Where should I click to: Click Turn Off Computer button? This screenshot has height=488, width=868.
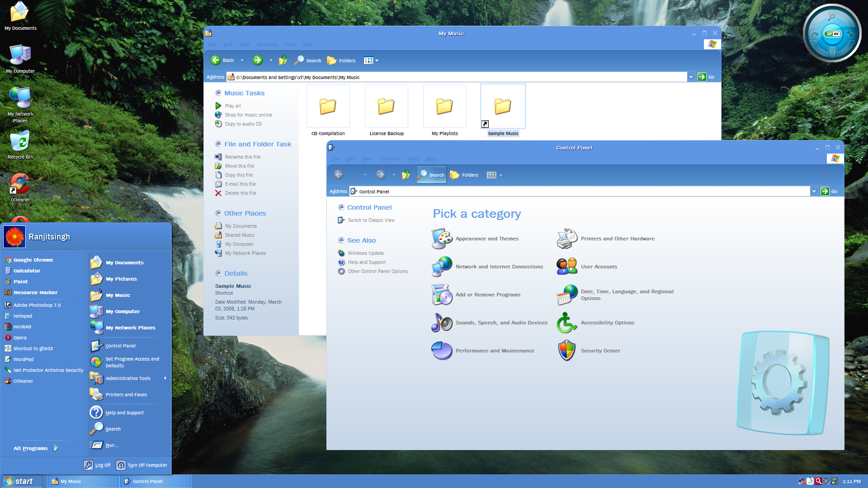tap(142, 465)
